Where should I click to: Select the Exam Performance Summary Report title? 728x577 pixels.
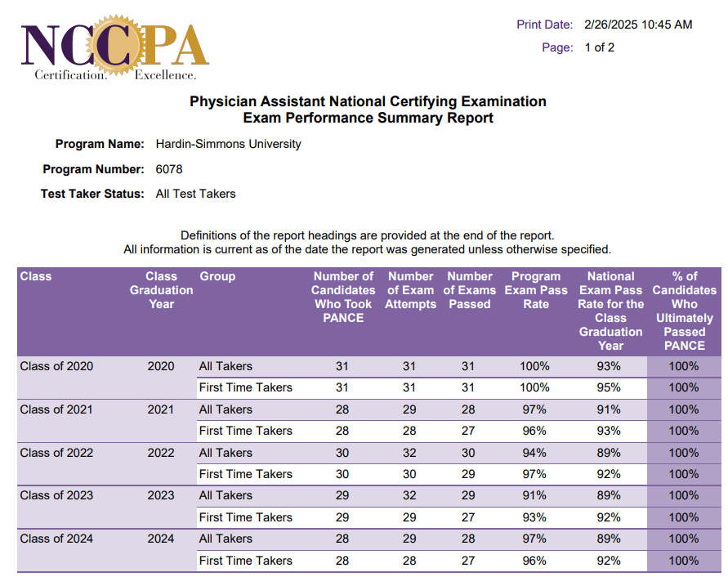click(x=368, y=118)
